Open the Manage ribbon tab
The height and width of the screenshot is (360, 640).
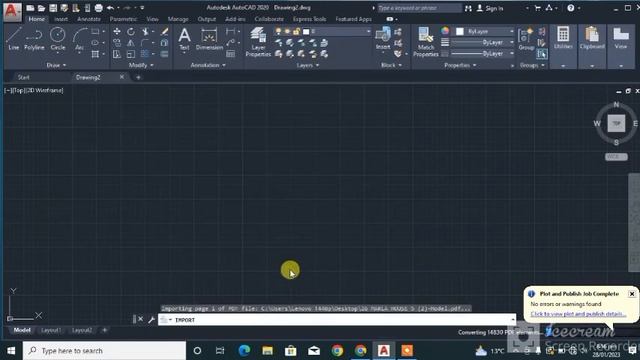pyautogui.click(x=178, y=19)
